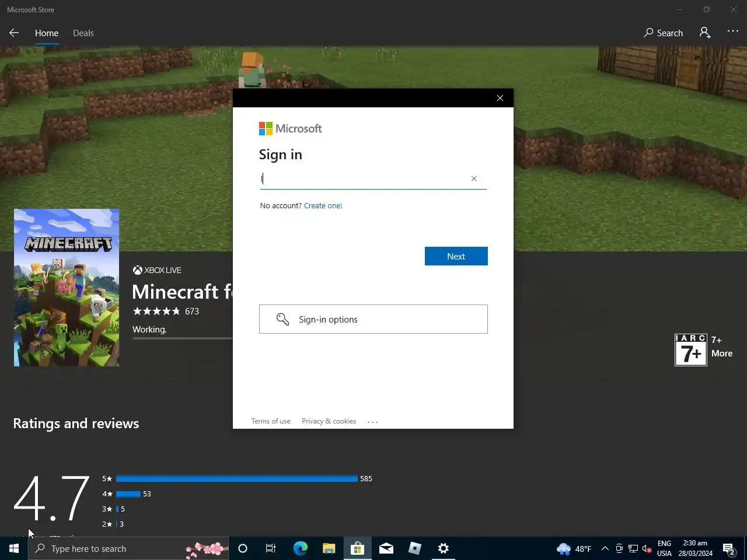Launch Microsoft Edge from the taskbar
This screenshot has width=747, height=560.
tap(300, 548)
